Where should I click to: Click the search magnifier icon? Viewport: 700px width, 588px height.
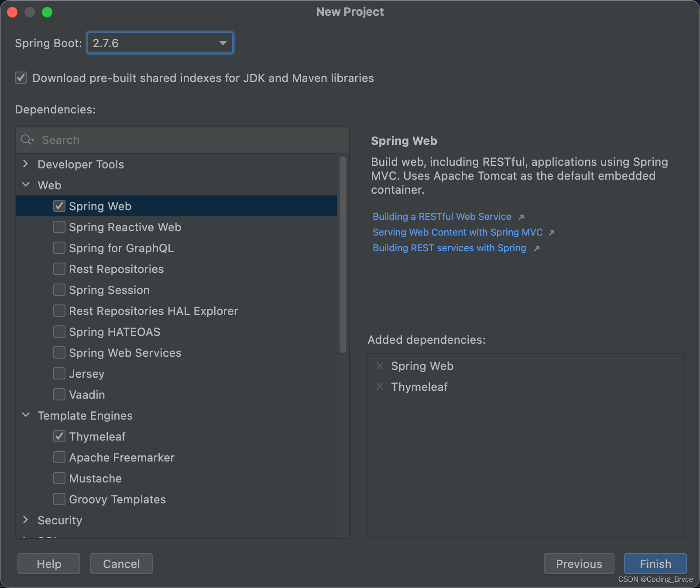tap(27, 140)
